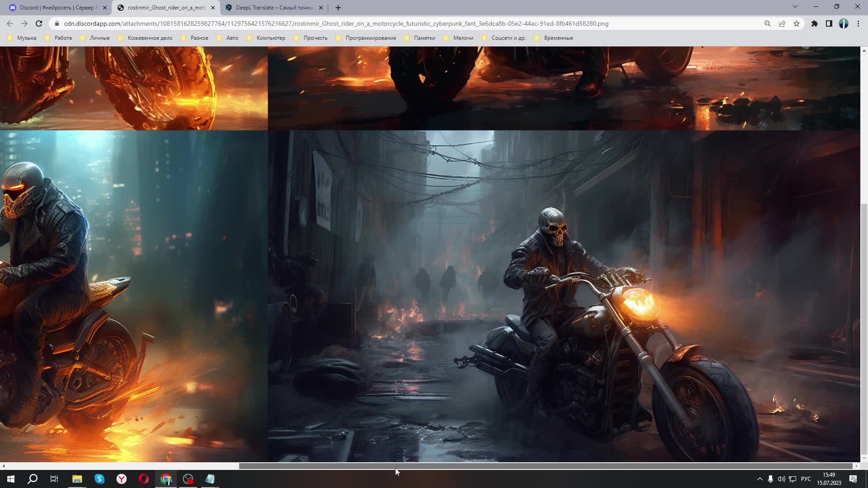The width and height of the screenshot is (868, 488).
Task: Expand the tab search chevron
Action: pyautogui.click(x=795, y=6)
